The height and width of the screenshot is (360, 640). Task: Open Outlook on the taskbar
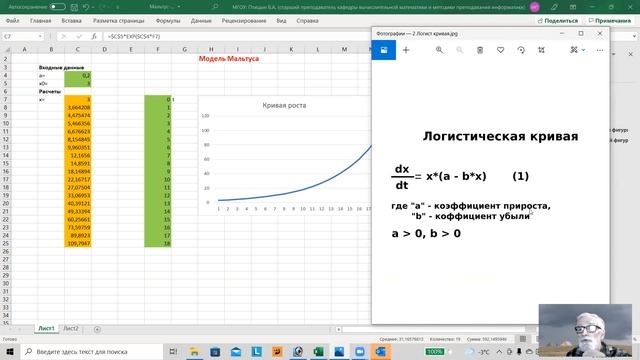point(380,351)
